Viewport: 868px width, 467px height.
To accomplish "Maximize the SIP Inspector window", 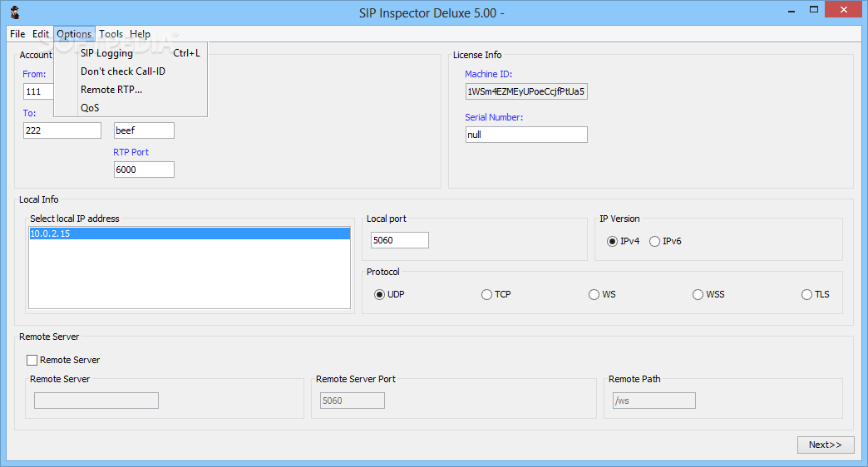I will tap(814, 10).
